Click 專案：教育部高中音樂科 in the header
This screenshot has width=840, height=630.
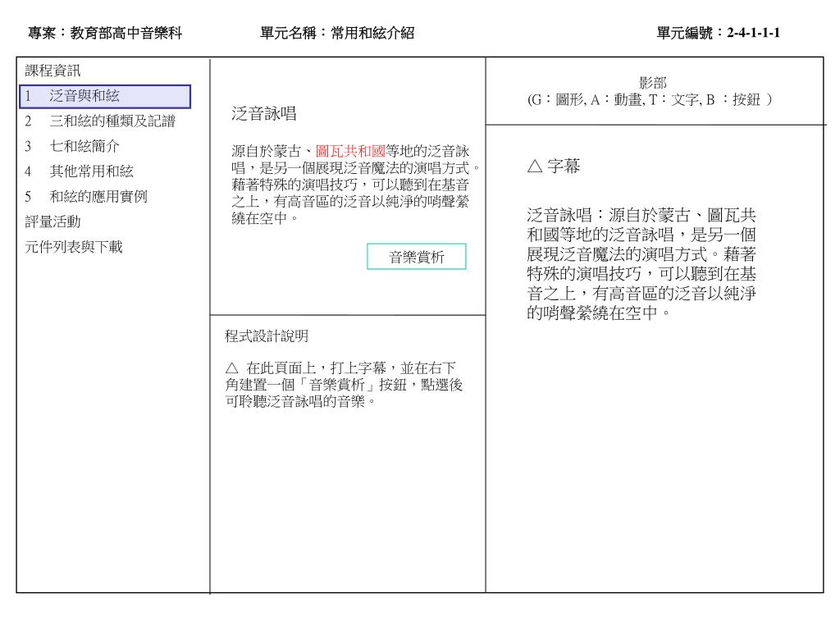pos(105,33)
